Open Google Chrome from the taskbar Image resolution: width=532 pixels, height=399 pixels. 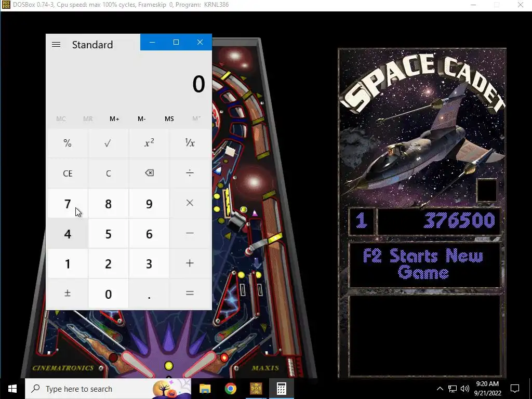point(230,389)
